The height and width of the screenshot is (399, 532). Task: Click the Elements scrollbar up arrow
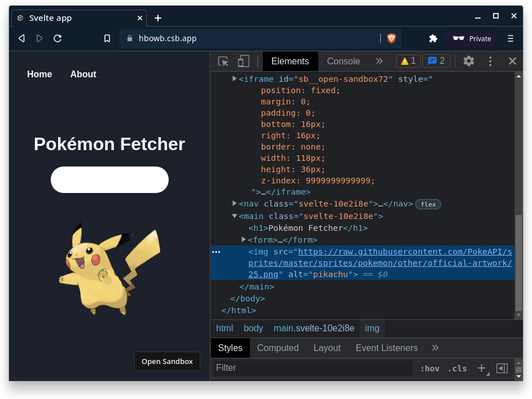click(518, 76)
